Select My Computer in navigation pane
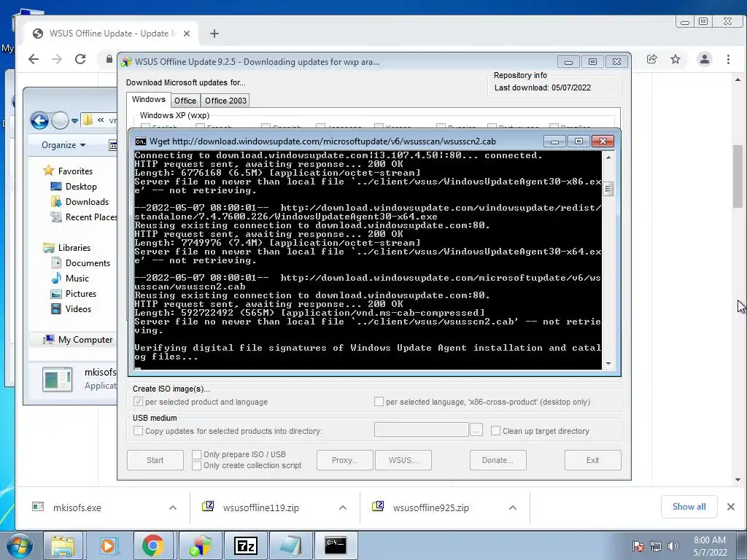747x560 pixels. tap(85, 340)
